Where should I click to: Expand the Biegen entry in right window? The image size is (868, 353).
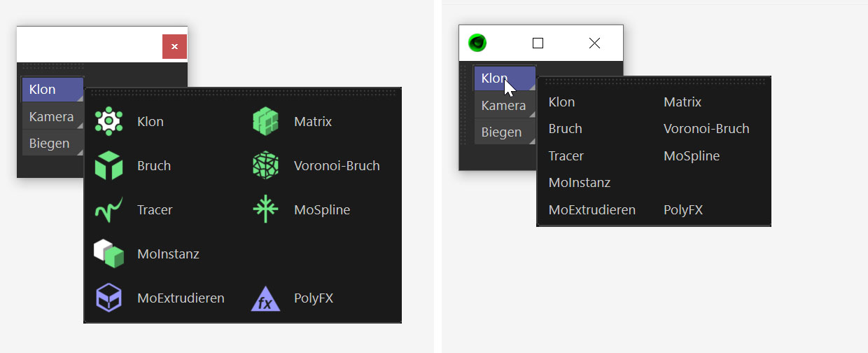(x=505, y=132)
